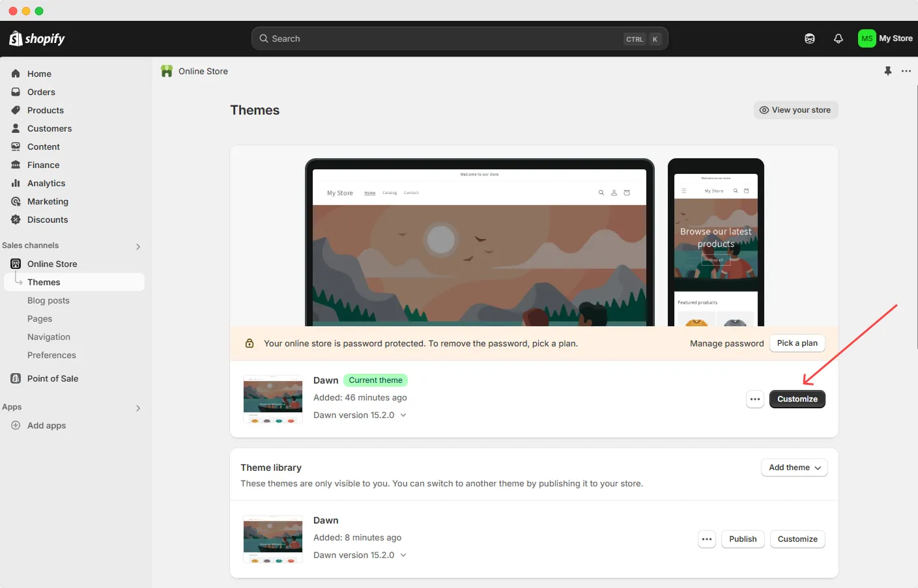The height and width of the screenshot is (588, 918).
Task: Click the pin icon next to Online Store
Action: [x=887, y=71]
